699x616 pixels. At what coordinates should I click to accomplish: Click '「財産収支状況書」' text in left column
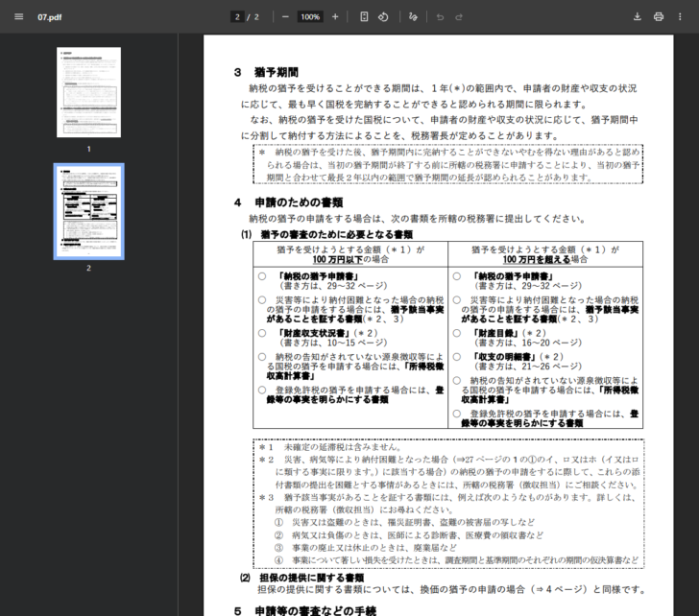click(x=314, y=333)
